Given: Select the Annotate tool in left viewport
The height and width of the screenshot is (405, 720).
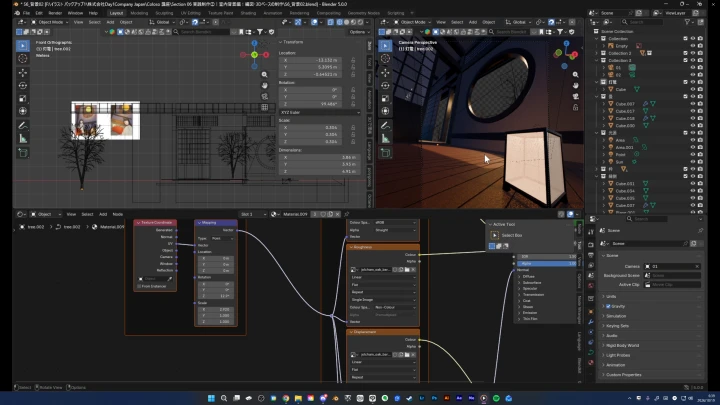Looking at the screenshot, I should pos(22,125).
